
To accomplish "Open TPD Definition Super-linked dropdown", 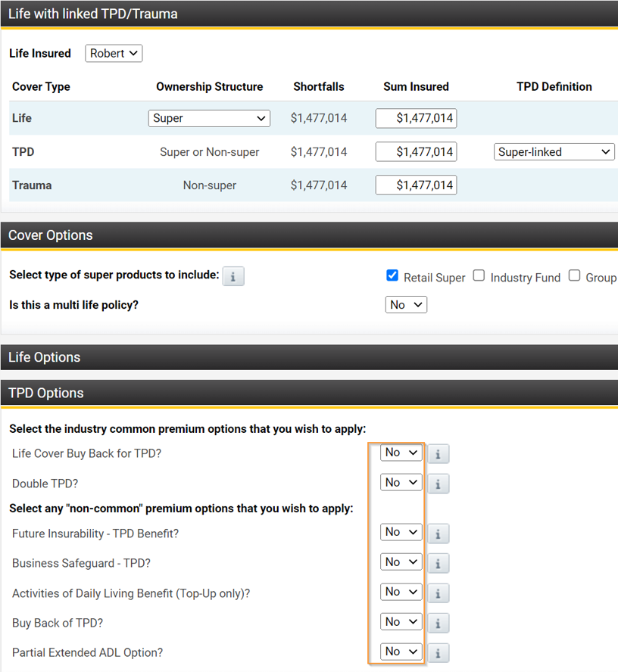I will pyautogui.click(x=554, y=152).
